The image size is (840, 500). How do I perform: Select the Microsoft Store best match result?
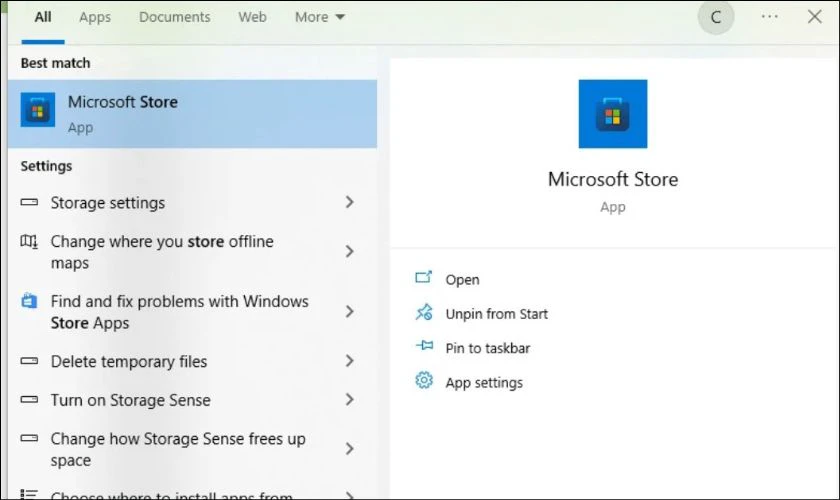192,114
